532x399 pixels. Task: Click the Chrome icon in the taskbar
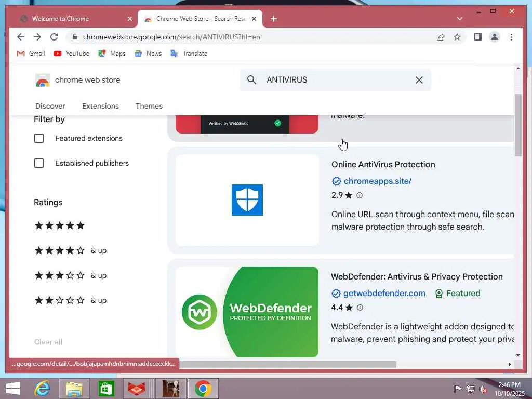(x=203, y=389)
